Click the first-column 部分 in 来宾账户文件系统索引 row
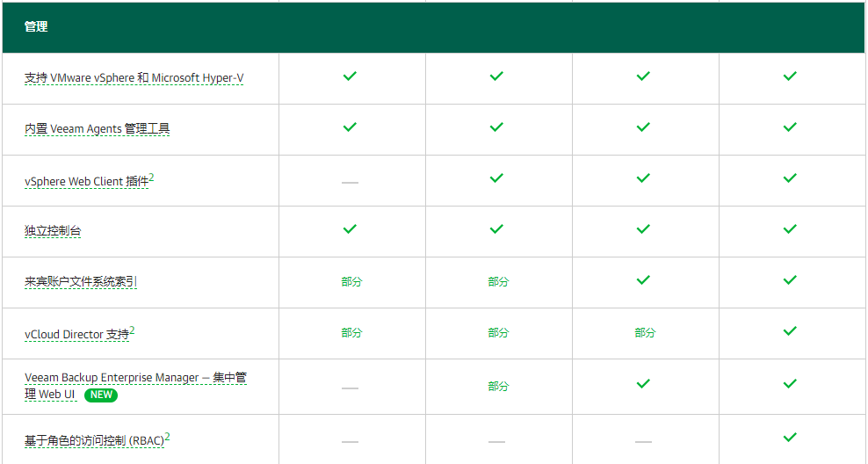 coord(351,282)
